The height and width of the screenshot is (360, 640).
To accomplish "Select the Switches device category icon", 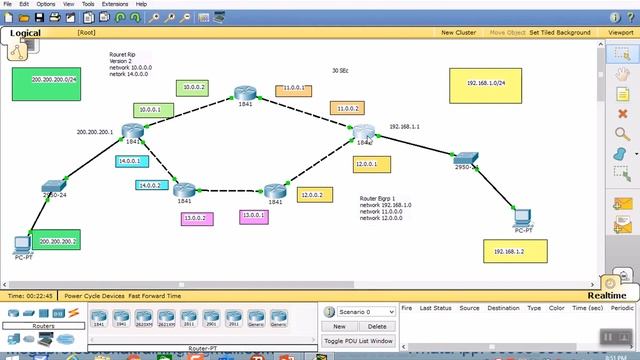I will [x=29, y=313].
